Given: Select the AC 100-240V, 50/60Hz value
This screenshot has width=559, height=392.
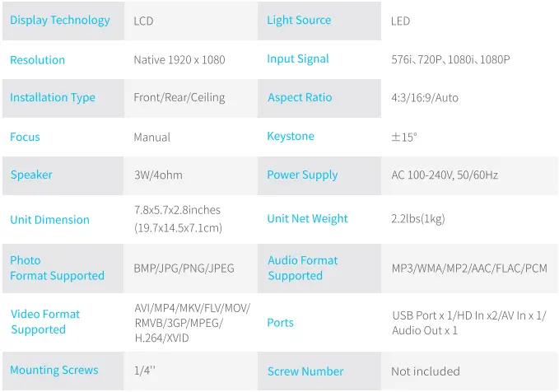Looking at the screenshot, I should 445,175.
